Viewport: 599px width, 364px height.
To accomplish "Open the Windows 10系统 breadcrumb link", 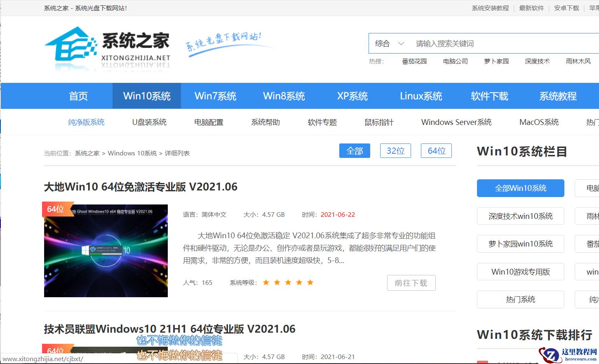I will tap(132, 153).
